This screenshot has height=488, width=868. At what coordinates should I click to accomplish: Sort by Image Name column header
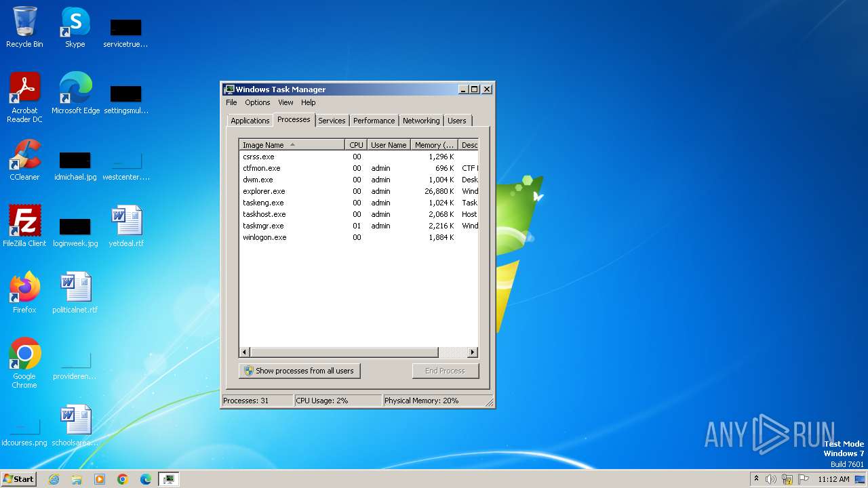(292, 145)
